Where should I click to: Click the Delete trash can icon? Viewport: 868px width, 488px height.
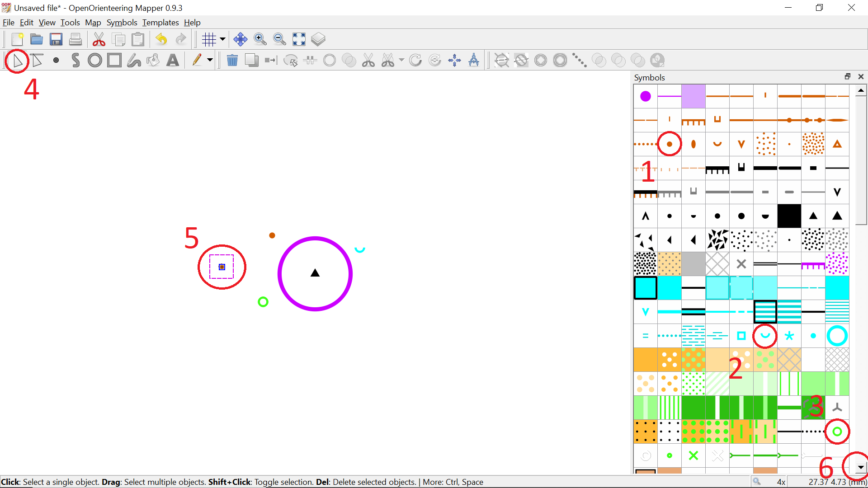point(232,61)
